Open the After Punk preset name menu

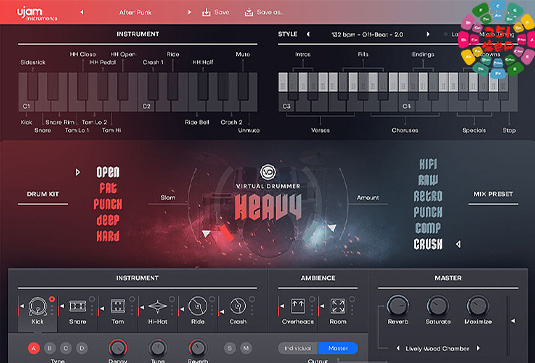coord(135,12)
